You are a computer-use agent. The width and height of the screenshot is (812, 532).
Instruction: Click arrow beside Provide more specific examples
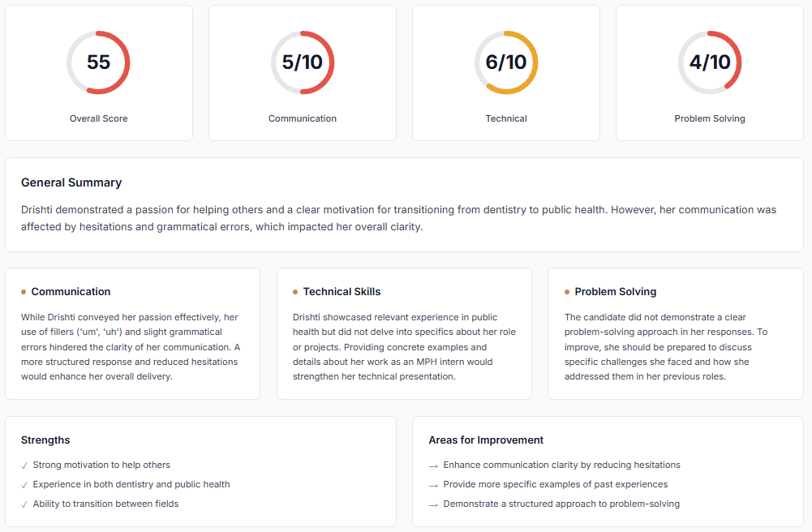pyautogui.click(x=433, y=485)
